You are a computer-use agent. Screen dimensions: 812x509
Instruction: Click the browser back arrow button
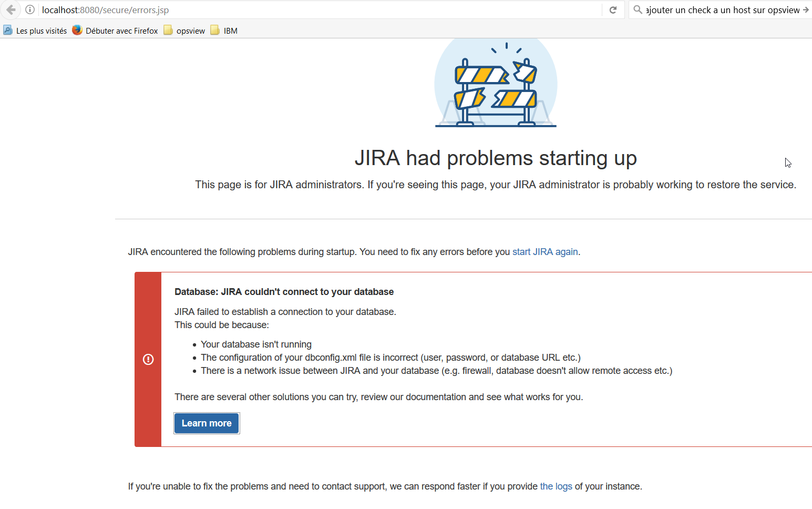11,10
